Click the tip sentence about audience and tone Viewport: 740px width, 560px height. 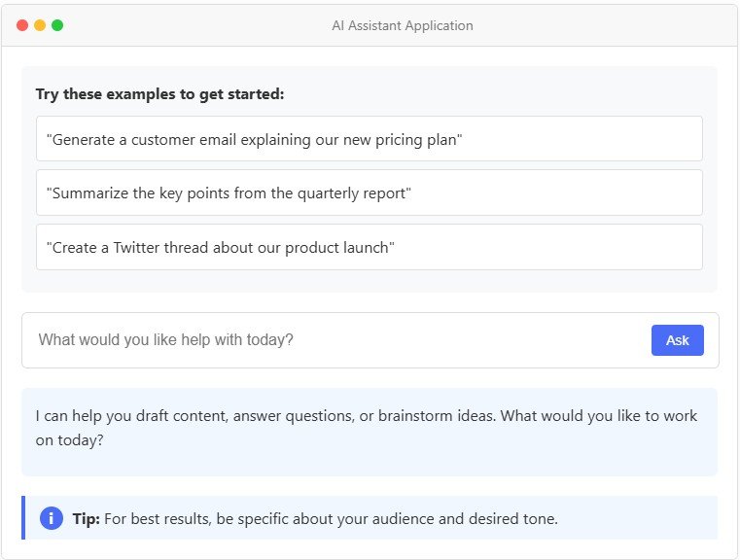tap(331, 519)
